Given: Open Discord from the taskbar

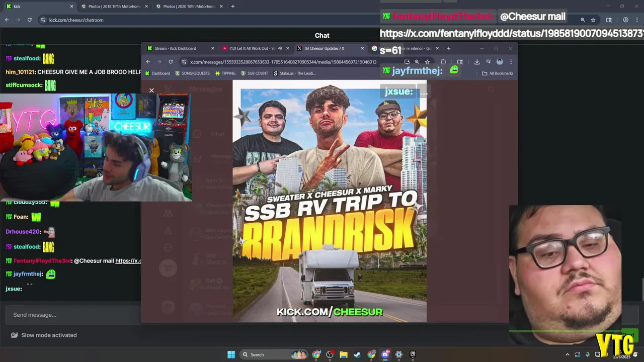Looking at the screenshot, I should [385, 354].
